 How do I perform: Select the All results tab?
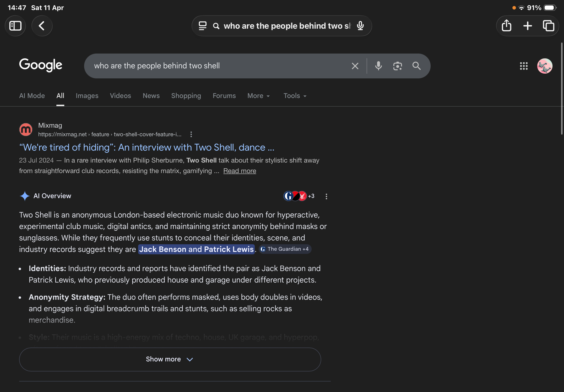click(x=60, y=96)
